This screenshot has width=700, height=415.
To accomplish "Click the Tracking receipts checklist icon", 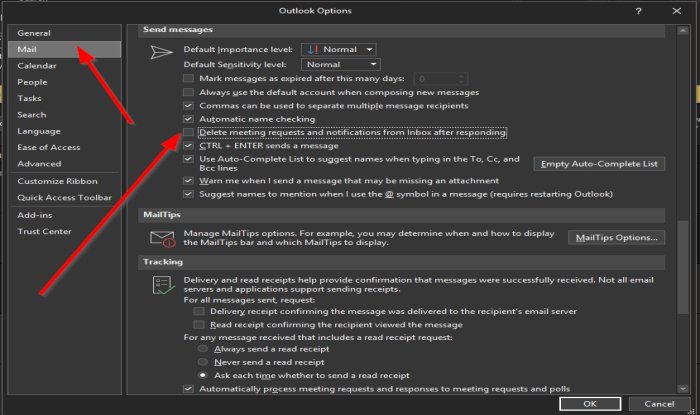I will (163, 285).
